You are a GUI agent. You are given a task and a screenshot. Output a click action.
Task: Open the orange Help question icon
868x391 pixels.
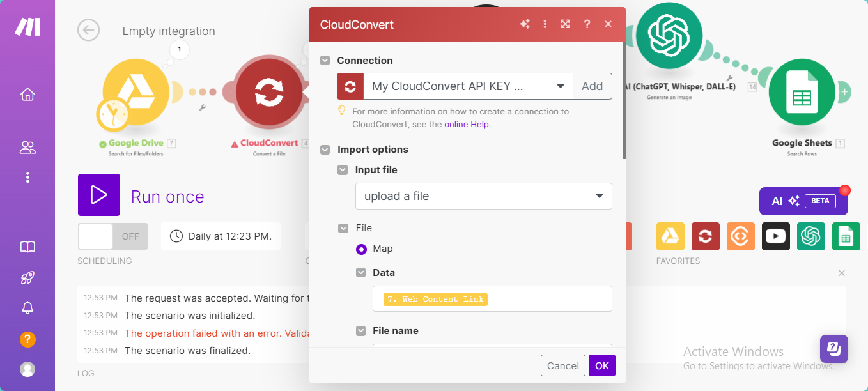[x=27, y=339]
